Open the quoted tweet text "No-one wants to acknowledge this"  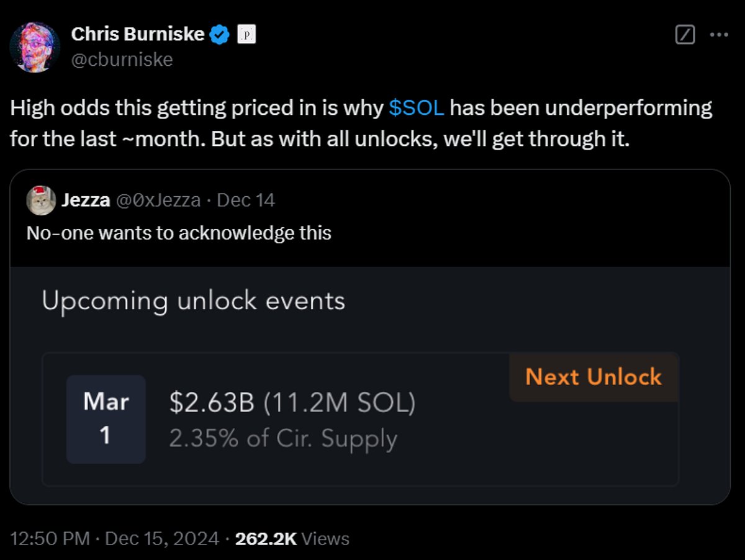pos(179,233)
